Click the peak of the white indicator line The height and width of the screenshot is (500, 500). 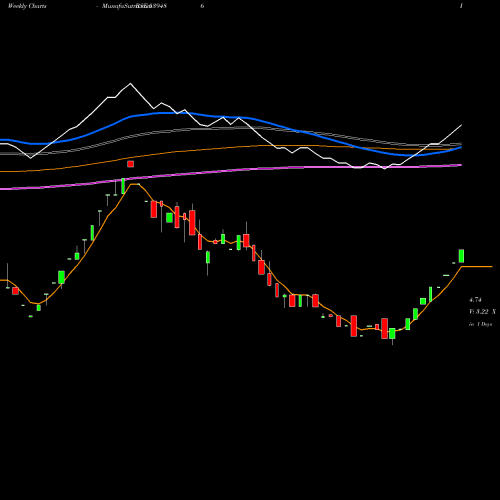pos(130,83)
